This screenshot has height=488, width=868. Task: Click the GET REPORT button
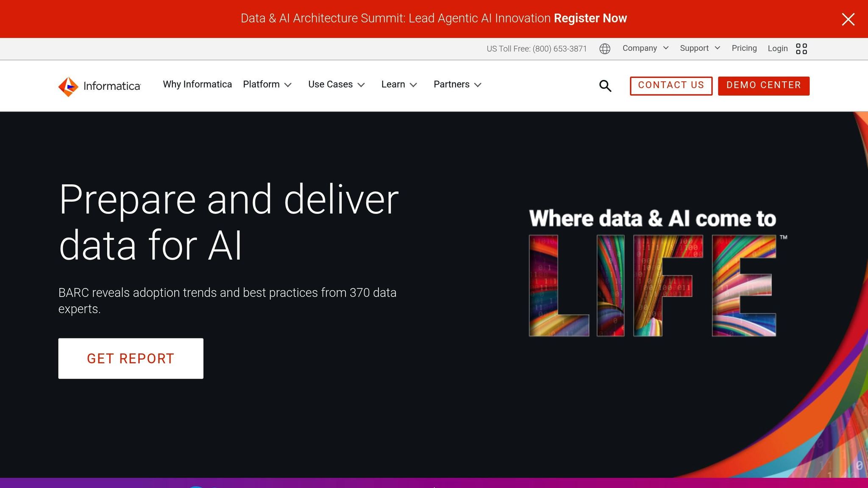(131, 358)
